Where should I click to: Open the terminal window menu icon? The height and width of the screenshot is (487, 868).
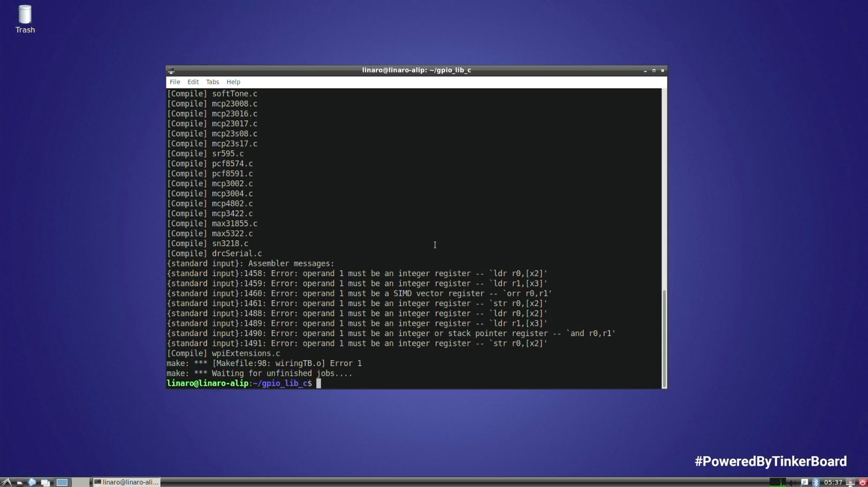171,71
